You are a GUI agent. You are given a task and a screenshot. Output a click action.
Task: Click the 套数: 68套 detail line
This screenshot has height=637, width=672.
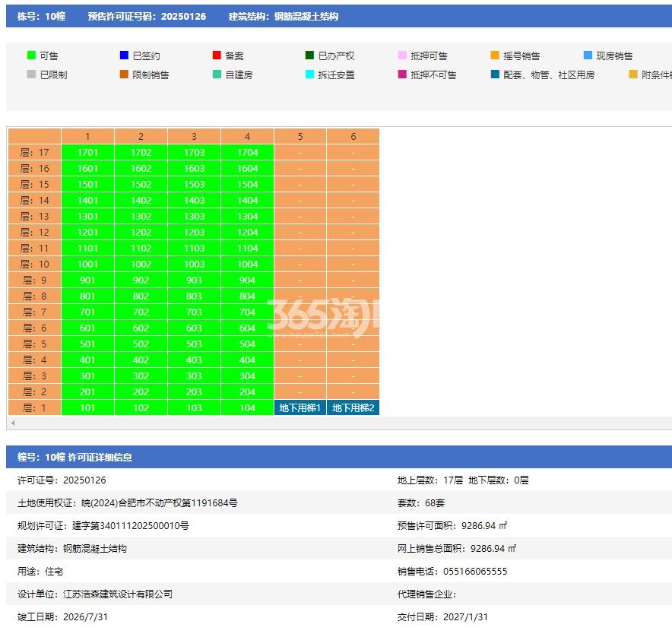pos(421,502)
